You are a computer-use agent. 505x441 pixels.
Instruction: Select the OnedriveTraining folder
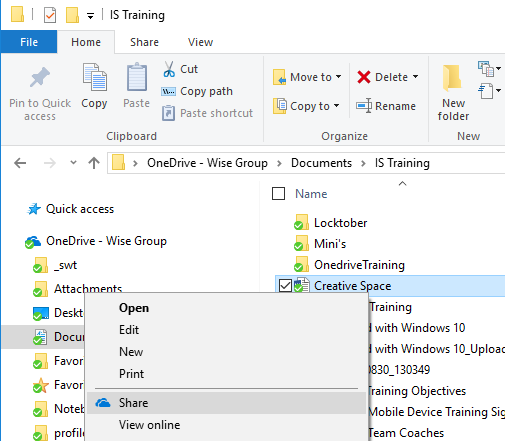pyautogui.click(x=359, y=265)
